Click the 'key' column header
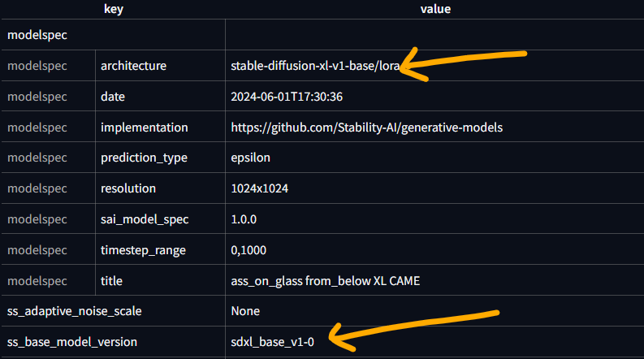The width and height of the screenshot is (644, 359). point(114,9)
